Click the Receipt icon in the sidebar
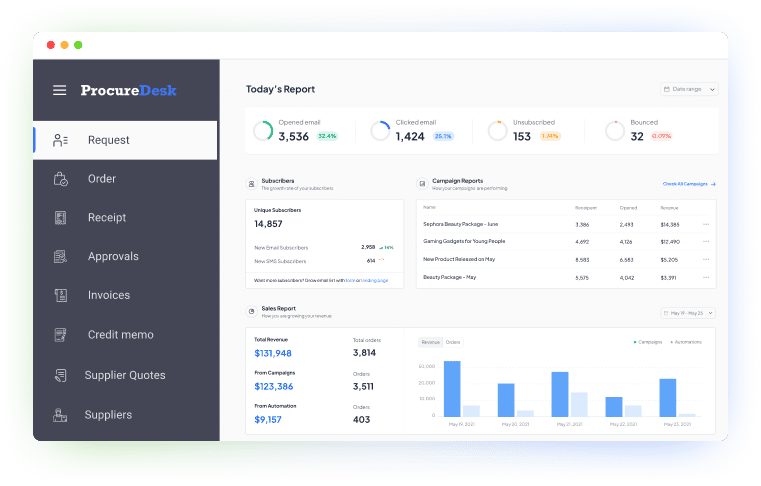 (x=61, y=218)
